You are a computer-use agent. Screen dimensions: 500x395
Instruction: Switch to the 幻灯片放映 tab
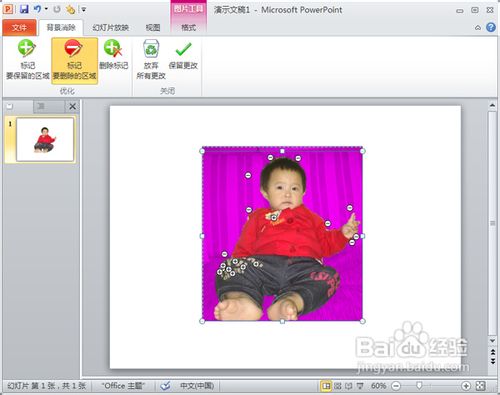tap(111, 28)
